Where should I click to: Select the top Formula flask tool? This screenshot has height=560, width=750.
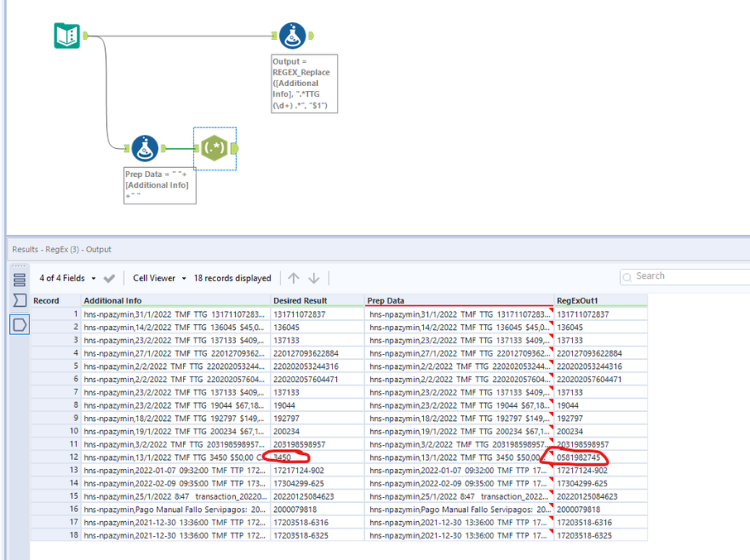coord(292,36)
